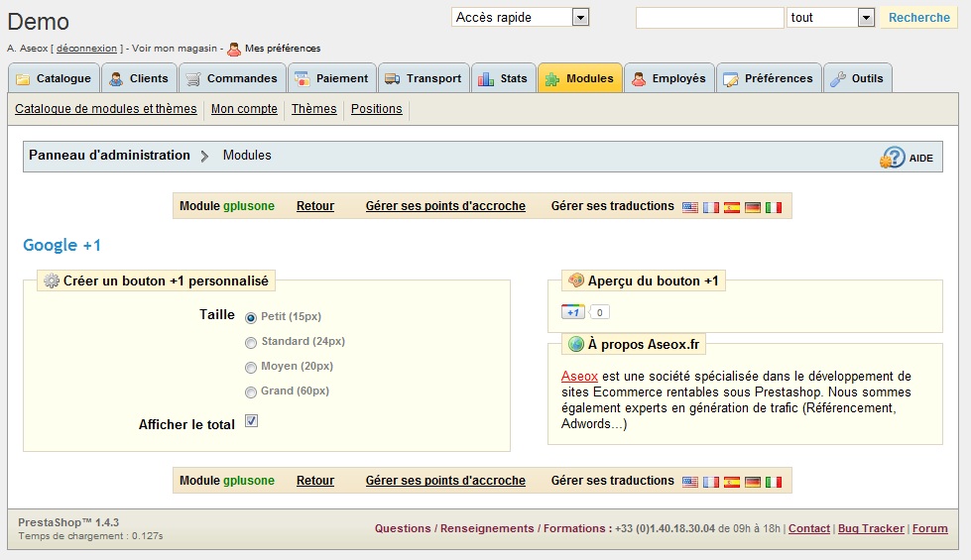This screenshot has width=971, height=560.
Task: Open the Contact footer link
Action: [x=808, y=528]
